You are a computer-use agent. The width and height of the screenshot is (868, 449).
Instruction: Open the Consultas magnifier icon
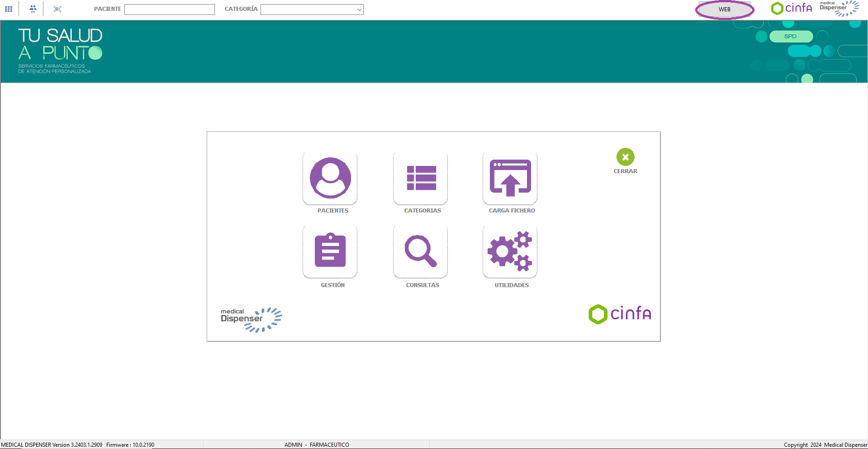tap(421, 251)
